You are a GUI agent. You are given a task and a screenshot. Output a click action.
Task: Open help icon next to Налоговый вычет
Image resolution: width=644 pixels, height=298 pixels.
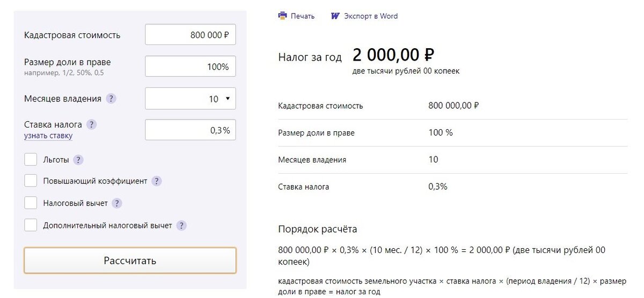pos(117,204)
